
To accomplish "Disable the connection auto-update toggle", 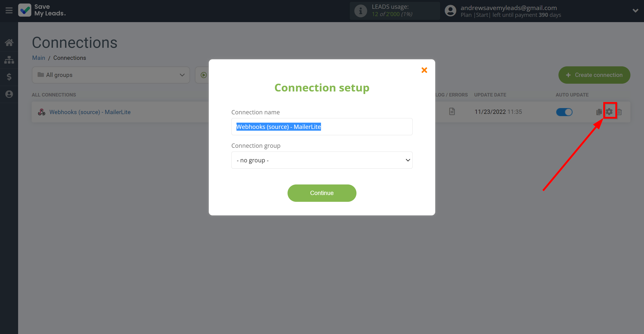I will (565, 112).
